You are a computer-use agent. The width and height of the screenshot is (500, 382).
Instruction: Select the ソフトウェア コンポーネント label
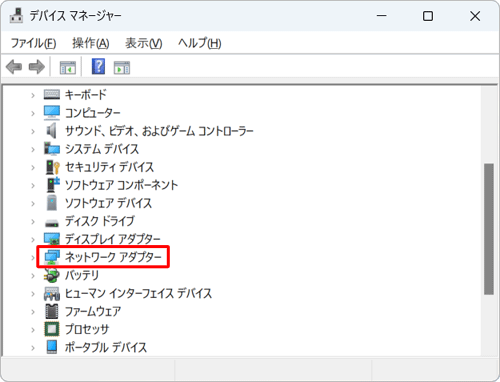[121, 185]
